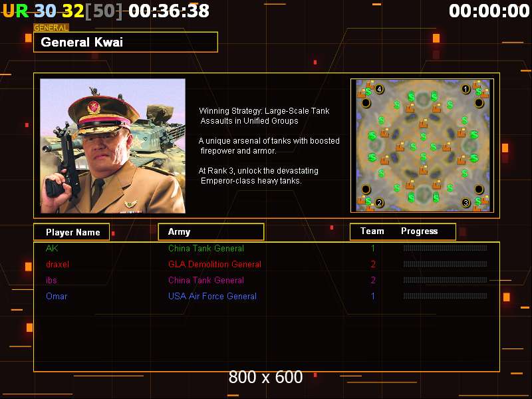
Task: Click the Winning Strategy description line
Action: click(264, 116)
